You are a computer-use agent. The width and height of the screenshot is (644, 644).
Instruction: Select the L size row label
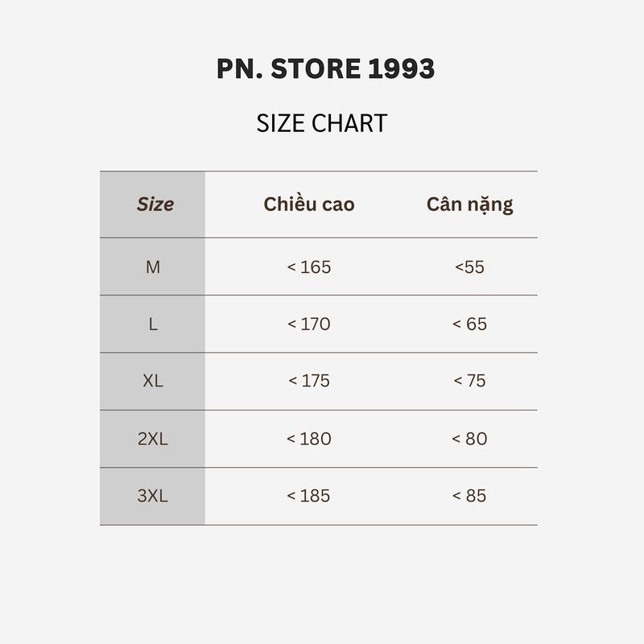coord(153,324)
